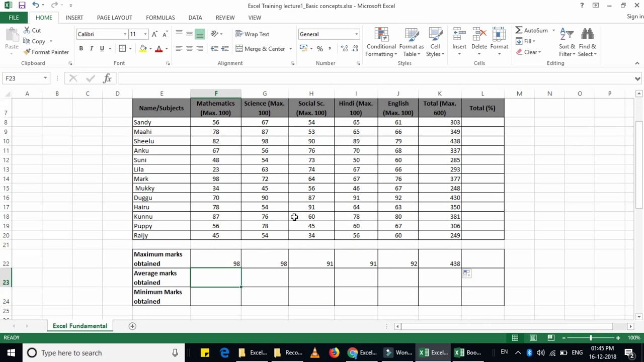
Task: Open Conditional Formatting
Action: tap(381, 42)
